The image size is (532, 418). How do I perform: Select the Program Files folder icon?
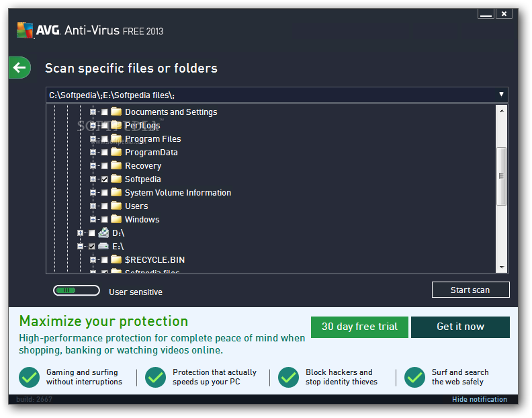coord(116,138)
